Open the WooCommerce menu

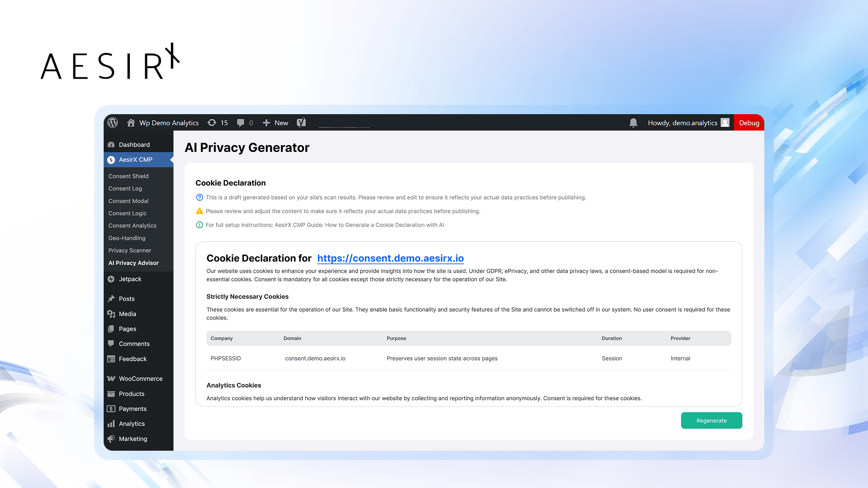pyautogui.click(x=141, y=378)
